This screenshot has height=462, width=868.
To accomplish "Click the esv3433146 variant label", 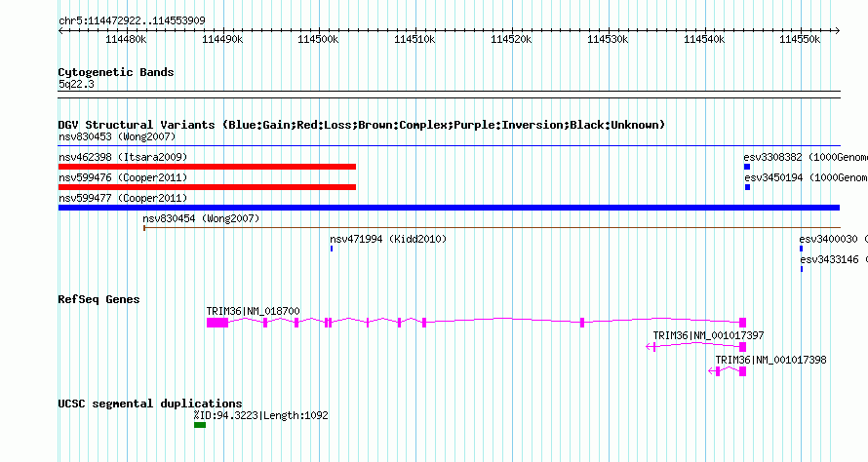I will (834, 259).
